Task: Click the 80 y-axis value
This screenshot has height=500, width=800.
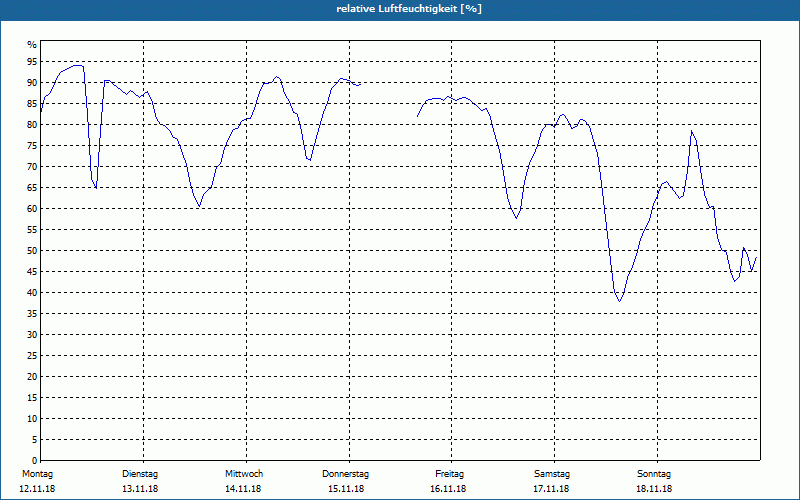Action: (x=32, y=124)
